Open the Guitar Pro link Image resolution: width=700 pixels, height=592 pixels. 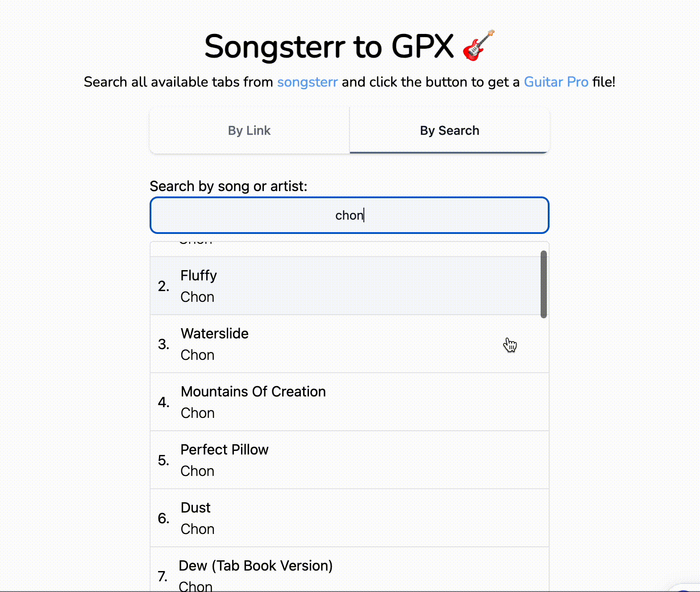point(556,82)
